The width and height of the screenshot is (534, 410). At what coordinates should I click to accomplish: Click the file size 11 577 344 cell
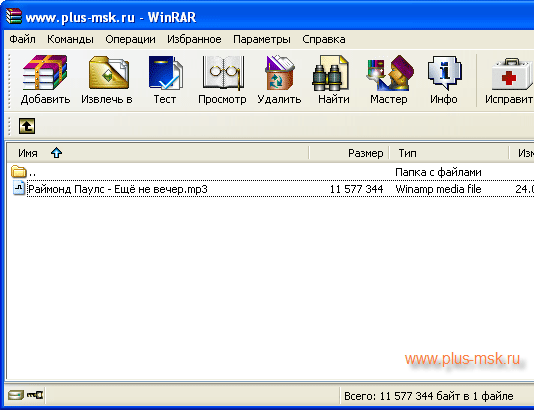pos(356,189)
